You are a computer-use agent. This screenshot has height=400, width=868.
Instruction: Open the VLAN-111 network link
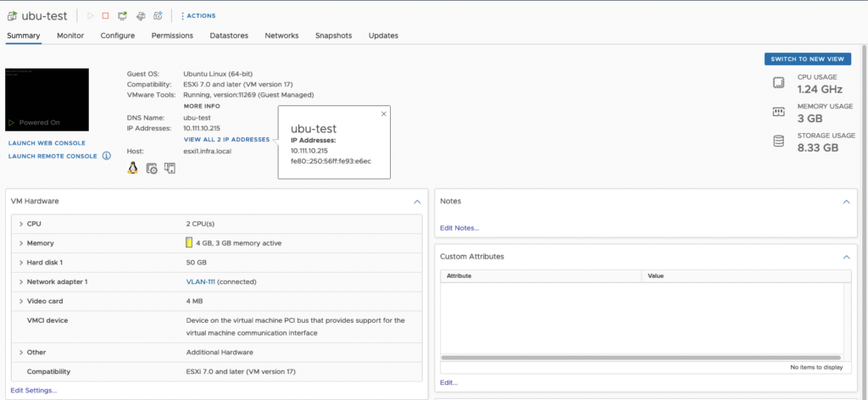[x=203, y=281]
